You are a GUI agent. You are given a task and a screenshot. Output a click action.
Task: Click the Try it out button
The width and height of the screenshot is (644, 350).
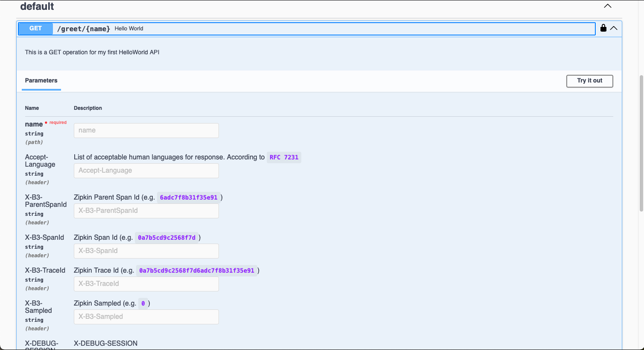[589, 81]
